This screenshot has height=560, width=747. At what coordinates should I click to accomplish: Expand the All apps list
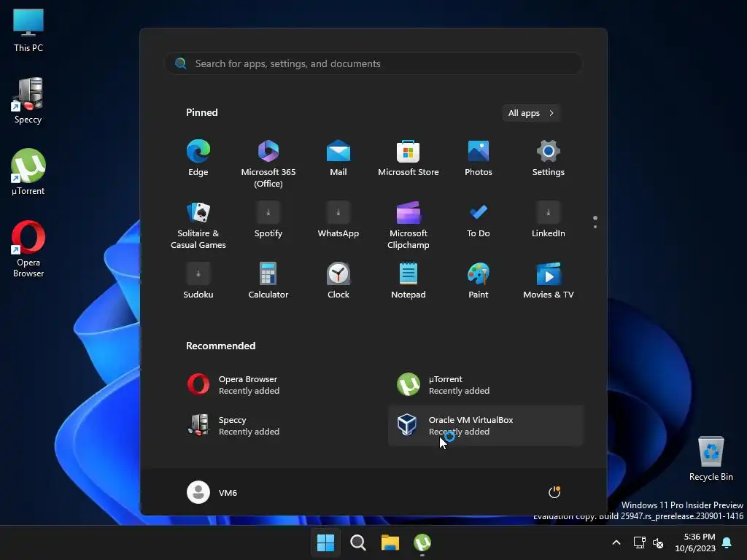pyautogui.click(x=531, y=113)
